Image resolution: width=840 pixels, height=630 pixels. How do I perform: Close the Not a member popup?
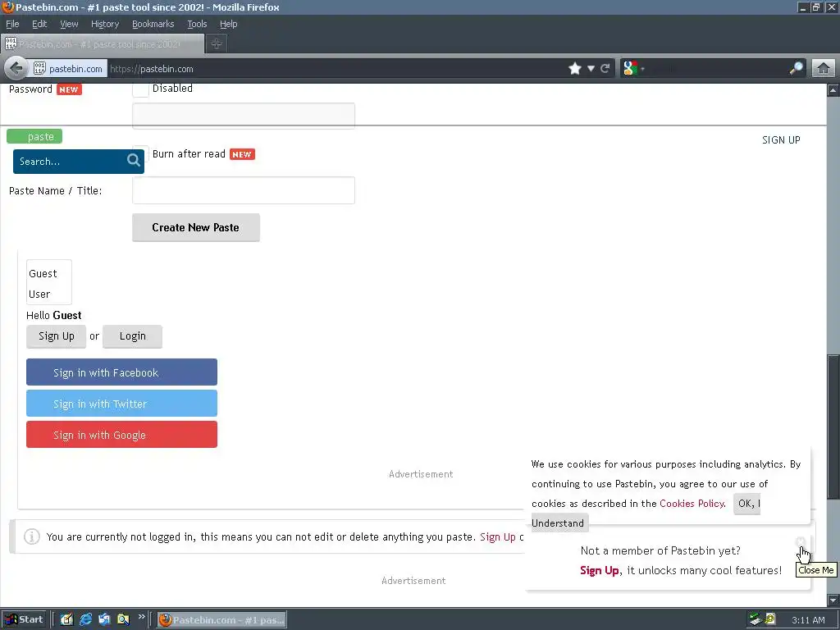[x=801, y=542]
